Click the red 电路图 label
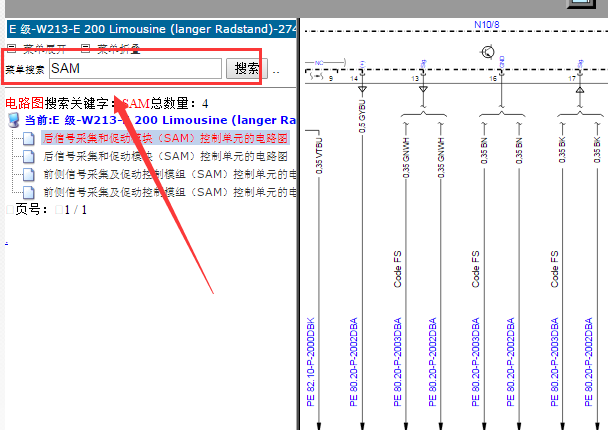Viewport: 608px width, 430px height. [24, 103]
